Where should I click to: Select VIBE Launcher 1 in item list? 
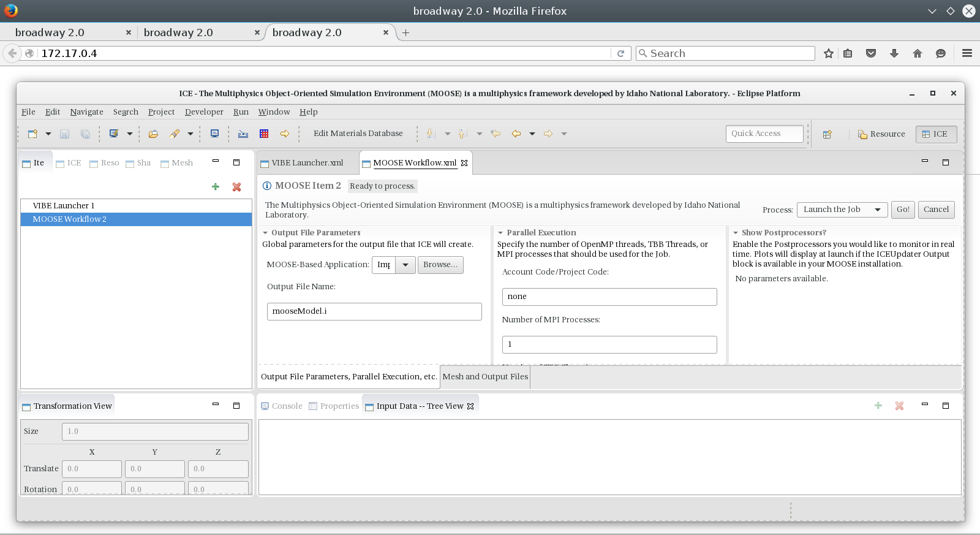pos(136,206)
